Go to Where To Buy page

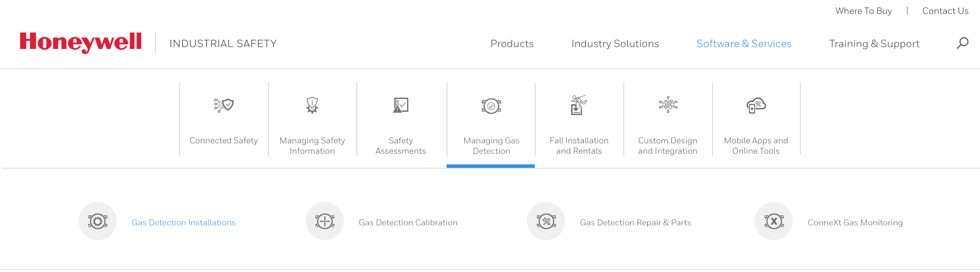863,11
